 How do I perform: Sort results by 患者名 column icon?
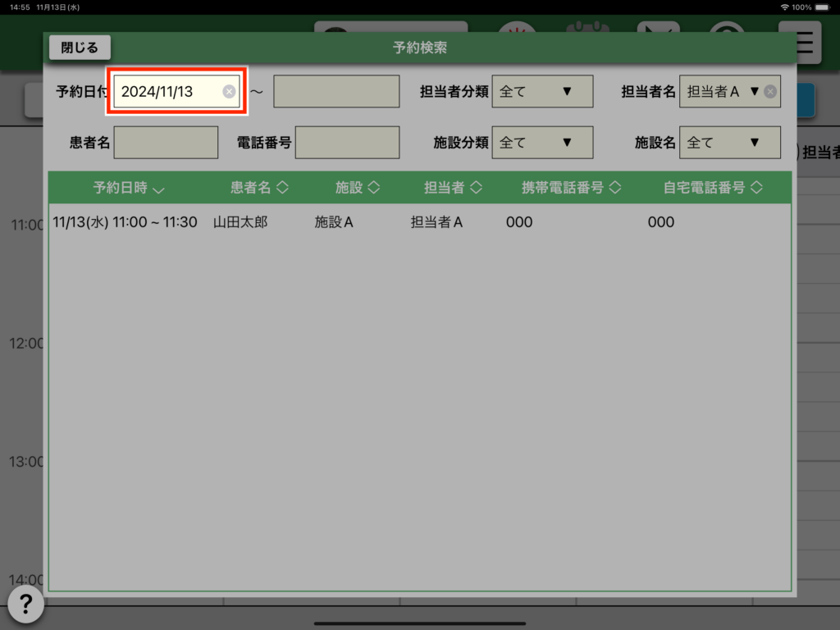pos(282,188)
